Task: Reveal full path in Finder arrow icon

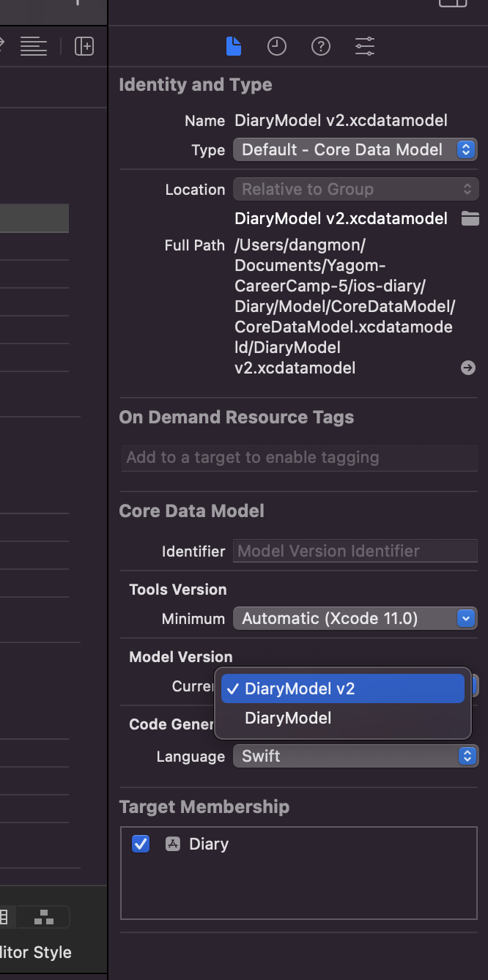Action: 468,368
